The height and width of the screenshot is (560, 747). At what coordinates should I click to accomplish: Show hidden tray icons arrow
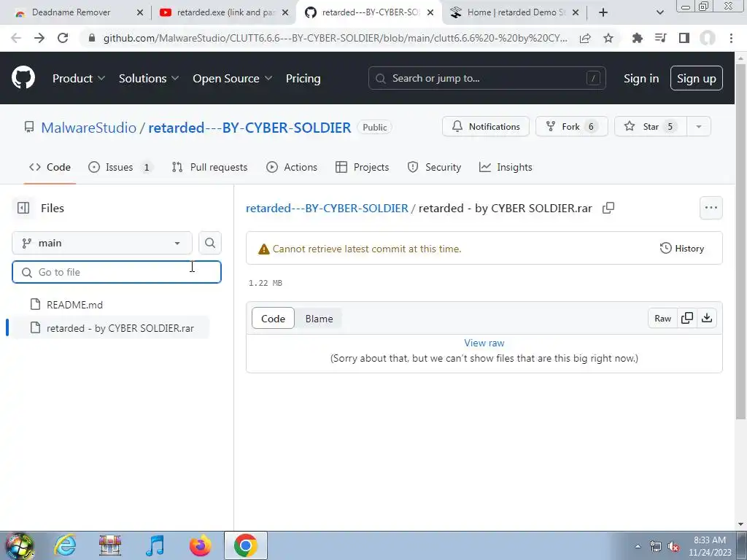point(638,546)
